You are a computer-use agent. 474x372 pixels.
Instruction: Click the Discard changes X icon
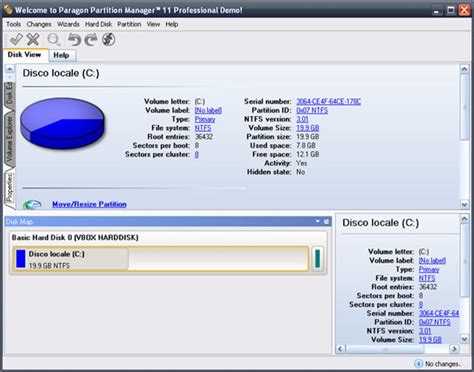(33, 39)
